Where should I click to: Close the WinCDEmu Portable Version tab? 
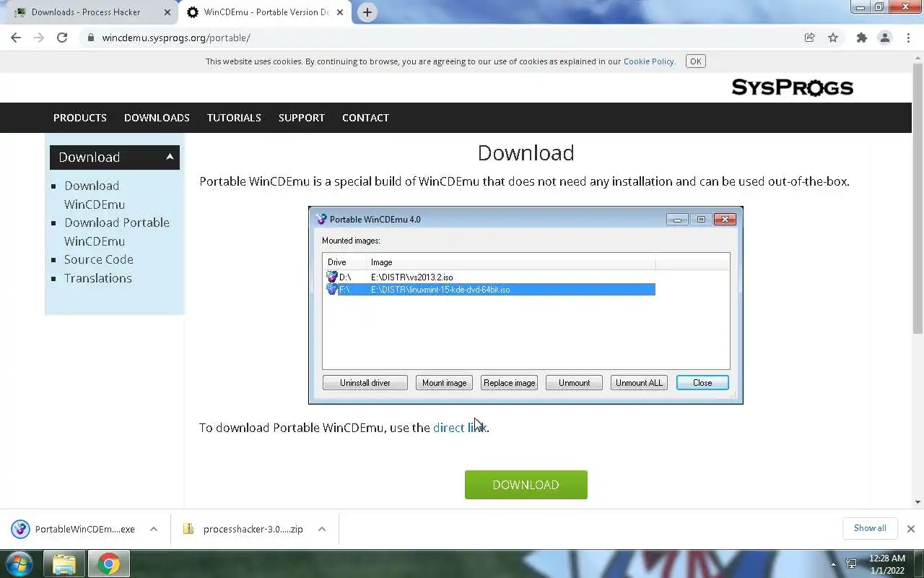point(340,12)
